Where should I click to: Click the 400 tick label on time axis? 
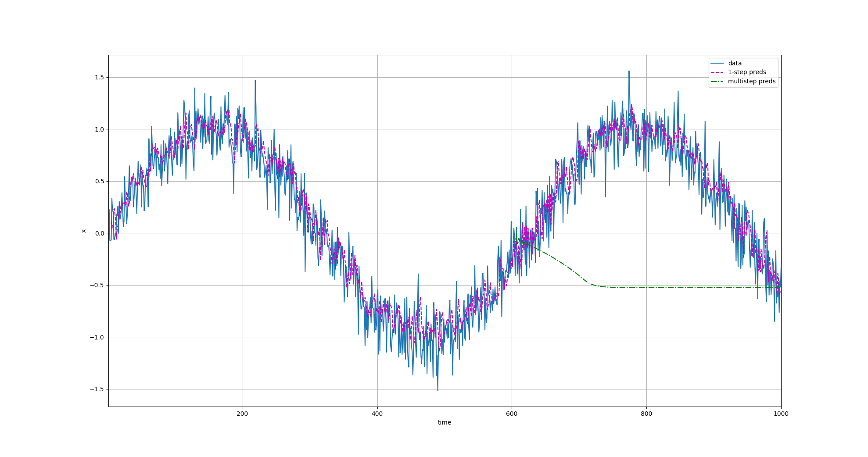377,414
